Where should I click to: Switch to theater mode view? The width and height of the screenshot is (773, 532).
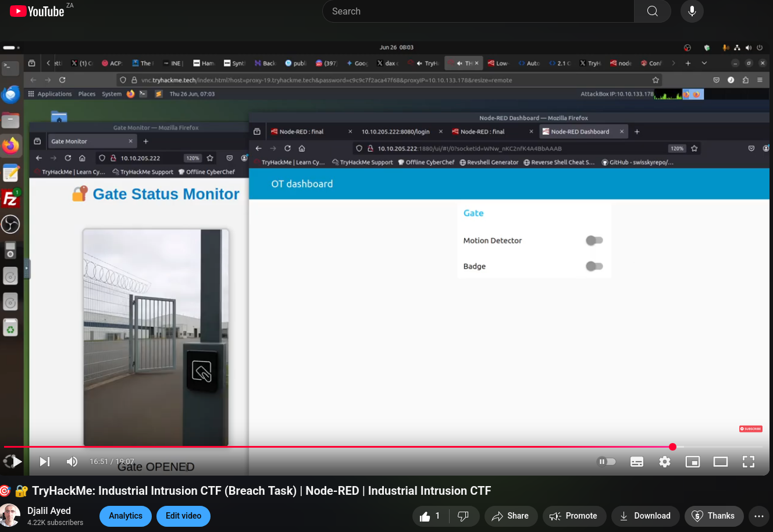point(721,462)
